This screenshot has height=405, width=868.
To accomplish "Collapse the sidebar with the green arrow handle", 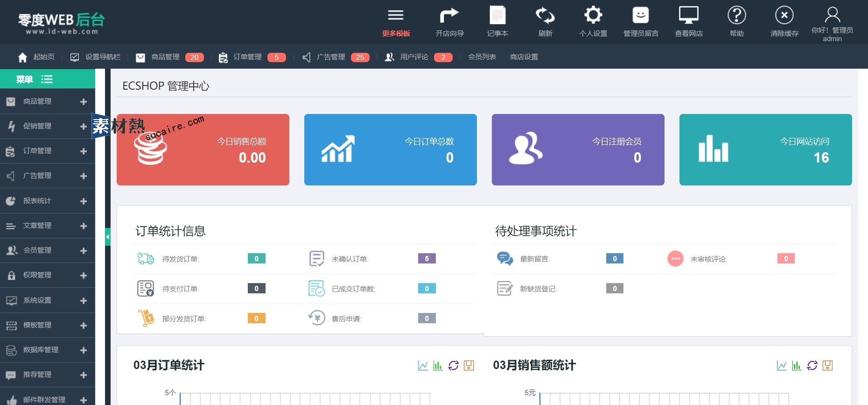I will [x=108, y=237].
